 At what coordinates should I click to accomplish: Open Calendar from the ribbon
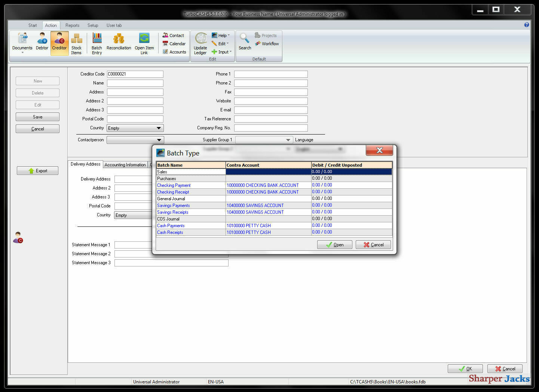[174, 44]
